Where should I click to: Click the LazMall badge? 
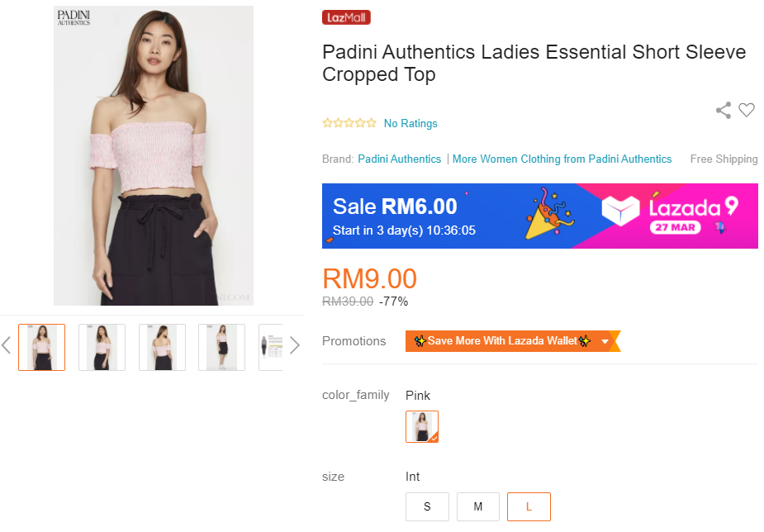pos(346,17)
